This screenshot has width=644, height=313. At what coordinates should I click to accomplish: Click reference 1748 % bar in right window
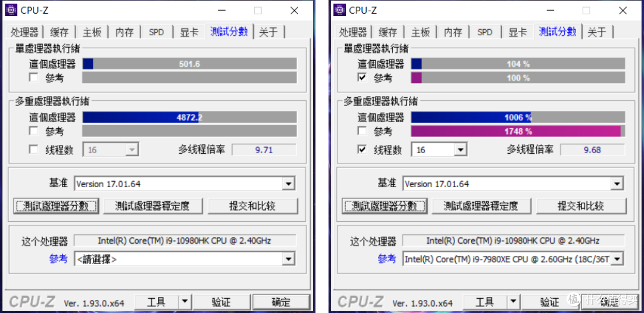pos(518,131)
